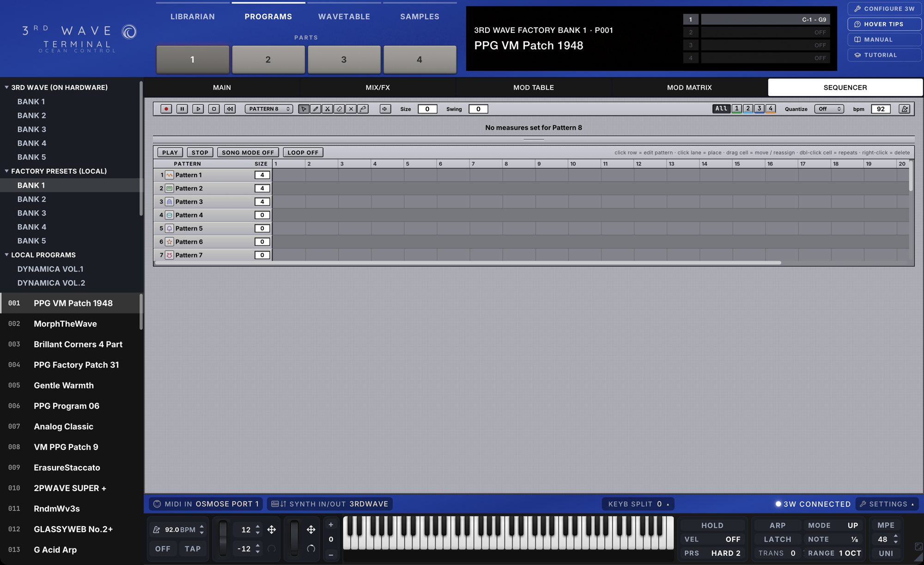Click the TAP tempo button
The width and height of the screenshot is (924, 565).
click(193, 549)
